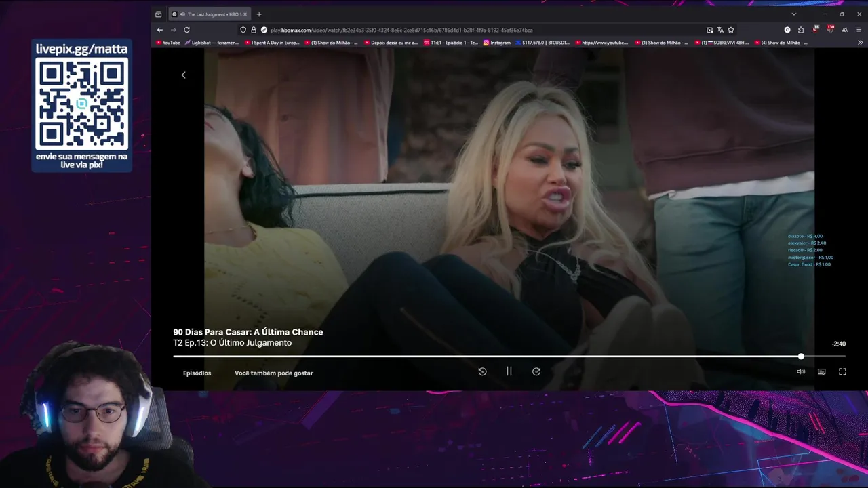Screen dimensions: 868x488
Task: Reload the current page
Action: tap(186, 30)
